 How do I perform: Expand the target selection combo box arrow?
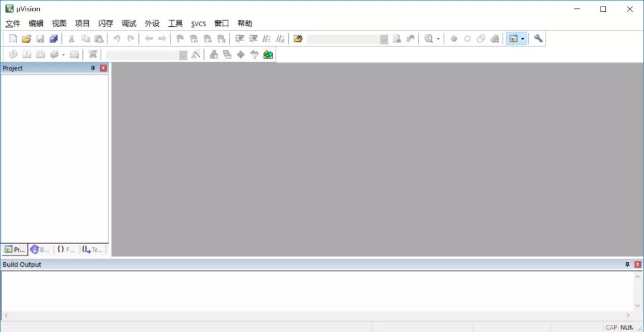pos(183,55)
